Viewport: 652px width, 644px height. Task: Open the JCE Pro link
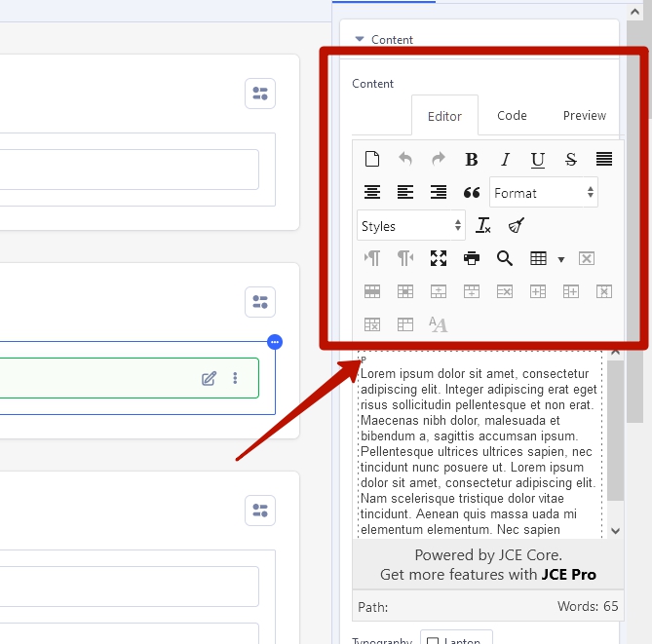point(568,574)
